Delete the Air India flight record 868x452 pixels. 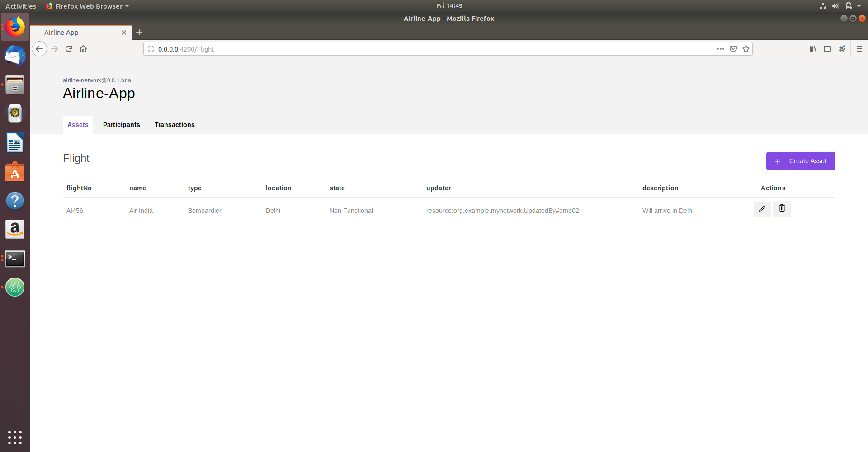782,209
